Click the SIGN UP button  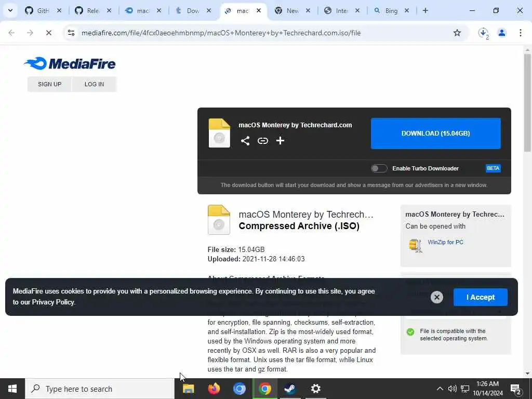(49, 84)
